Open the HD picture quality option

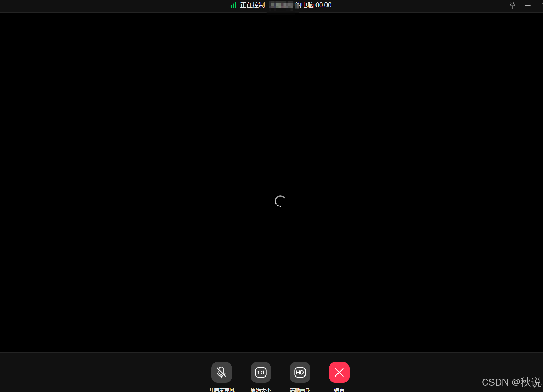(x=300, y=372)
